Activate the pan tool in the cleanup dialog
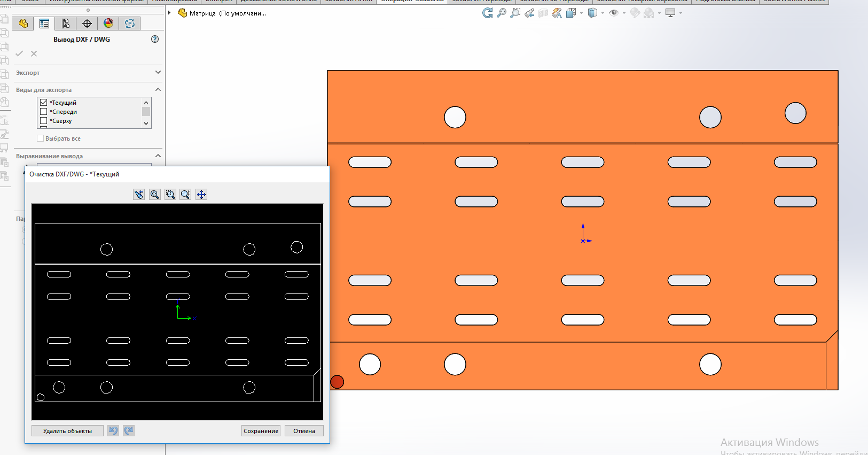 pyautogui.click(x=201, y=195)
